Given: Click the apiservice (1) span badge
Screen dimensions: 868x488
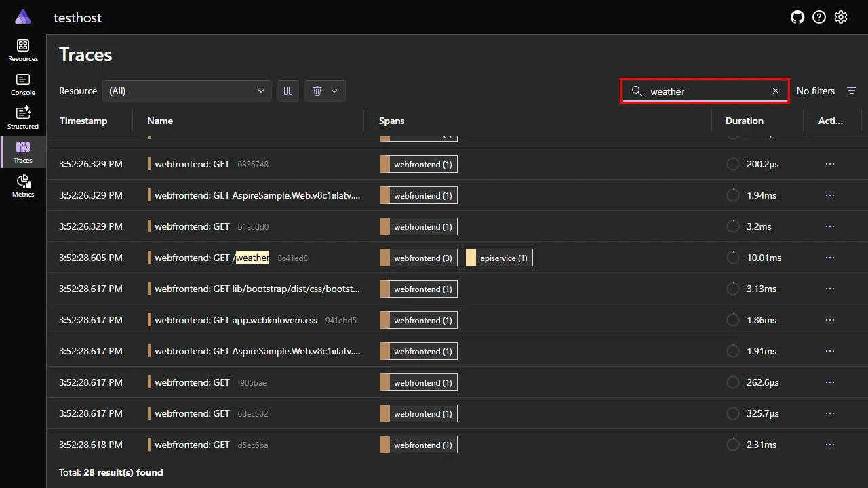Looking at the screenshot, I should pyautogui.click(x=498, y=258).
